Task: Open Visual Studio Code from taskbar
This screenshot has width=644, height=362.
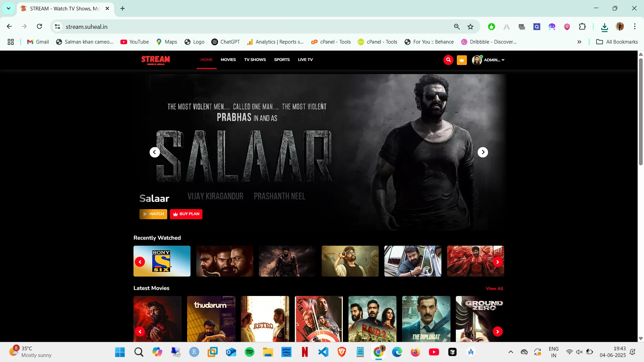Action: click(323, 352)
